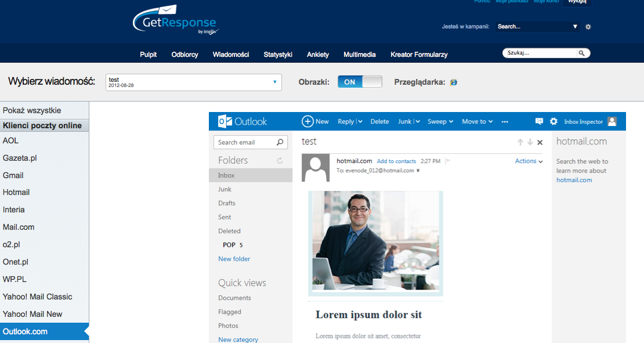Screen dimensions: 644x343
Task: Click the magnifier icon in the Szukaj box
Action: coord(581,53)
